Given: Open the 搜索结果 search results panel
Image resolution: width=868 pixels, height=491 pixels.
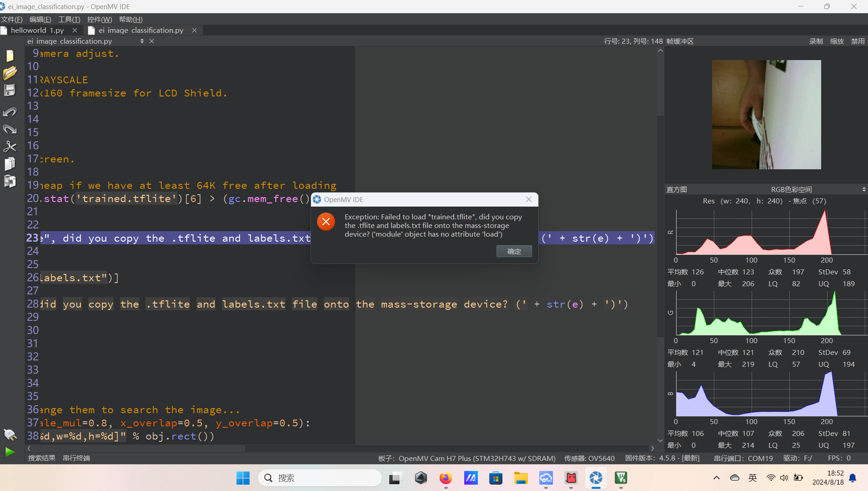Looking at the screenshot, I should coord(42,458).
